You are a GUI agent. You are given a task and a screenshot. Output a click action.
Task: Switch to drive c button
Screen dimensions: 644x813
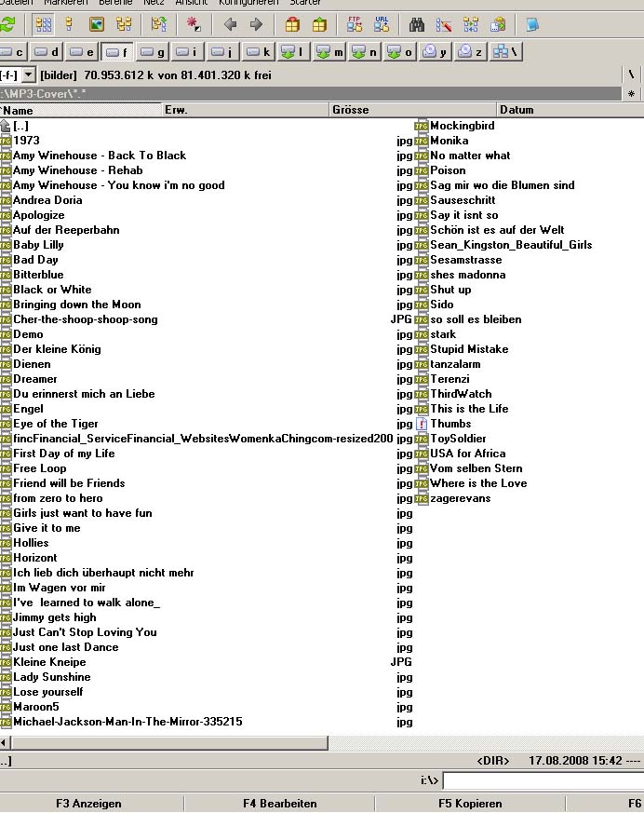[12, 52]
